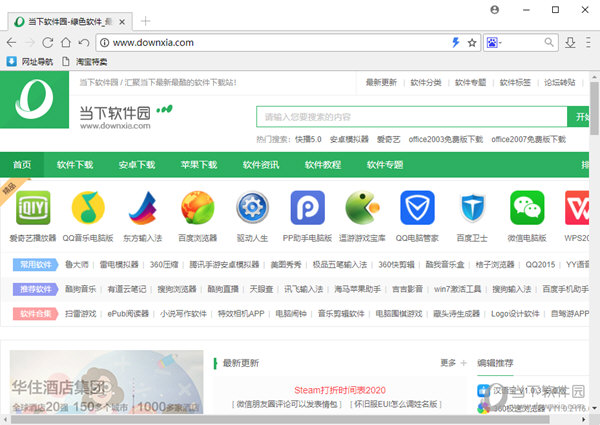Click hot search 安卓模拟器
Screen dimensions: 600x425
[x=349, y=139]
